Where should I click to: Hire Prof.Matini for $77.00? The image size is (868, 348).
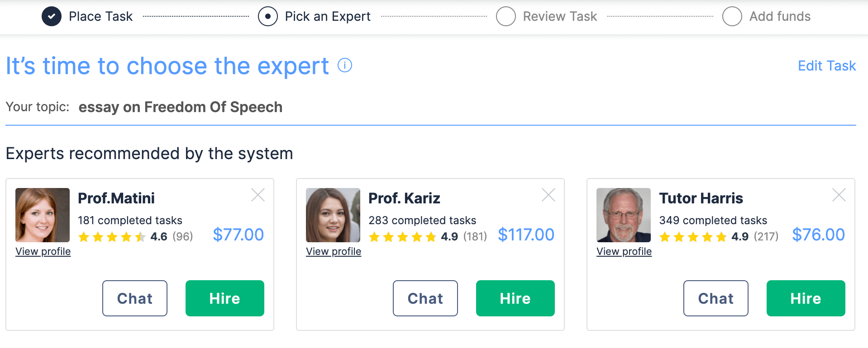(225, 298)
